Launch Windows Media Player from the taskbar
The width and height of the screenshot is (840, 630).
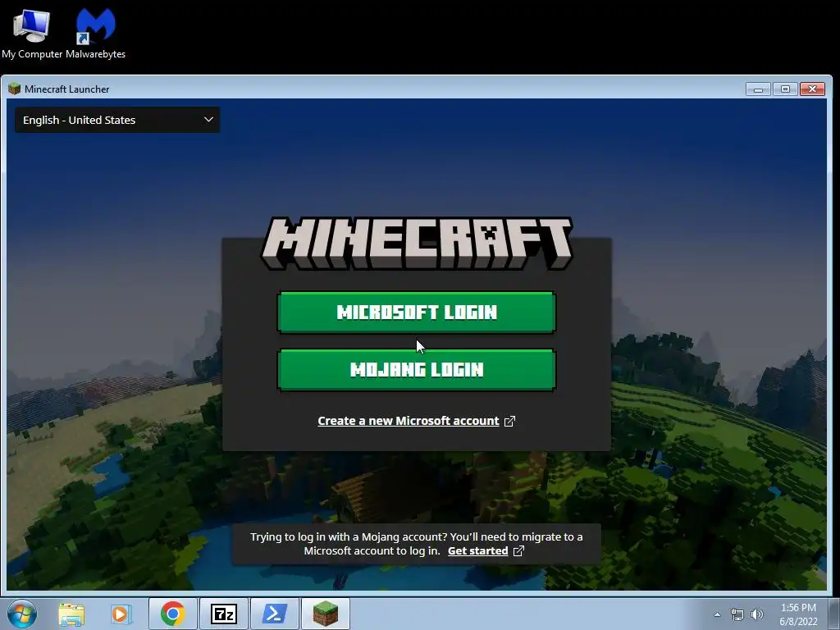point(121,614)
